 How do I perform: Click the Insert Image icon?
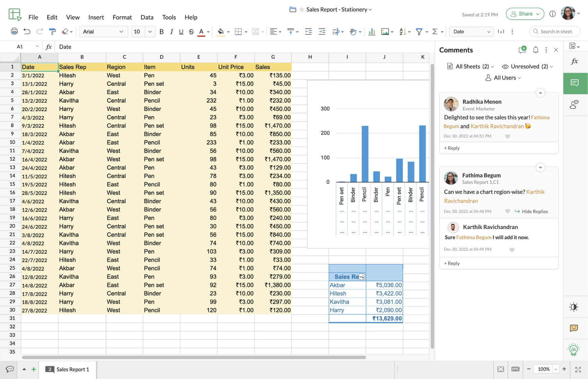coord(384,31)
